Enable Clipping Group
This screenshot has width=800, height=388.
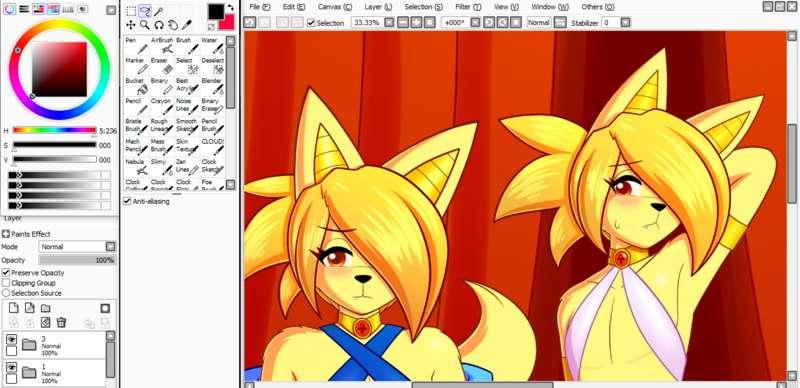(6, 283)
